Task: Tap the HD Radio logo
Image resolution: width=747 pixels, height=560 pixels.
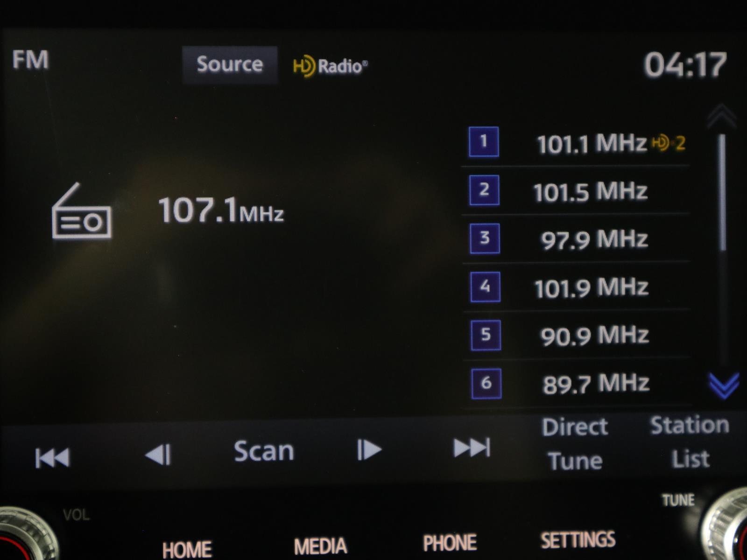Action: (331, 66)
